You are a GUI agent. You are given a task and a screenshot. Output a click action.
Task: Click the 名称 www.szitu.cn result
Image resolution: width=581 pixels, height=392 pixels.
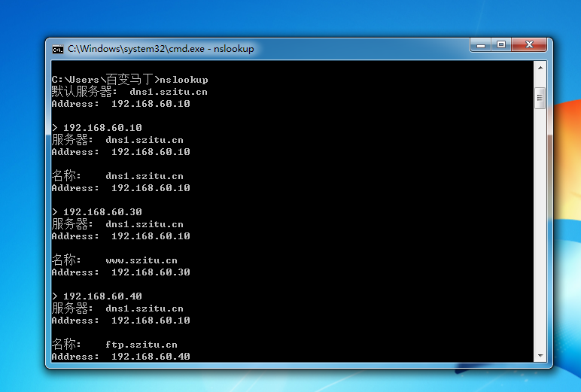point(114,260)
